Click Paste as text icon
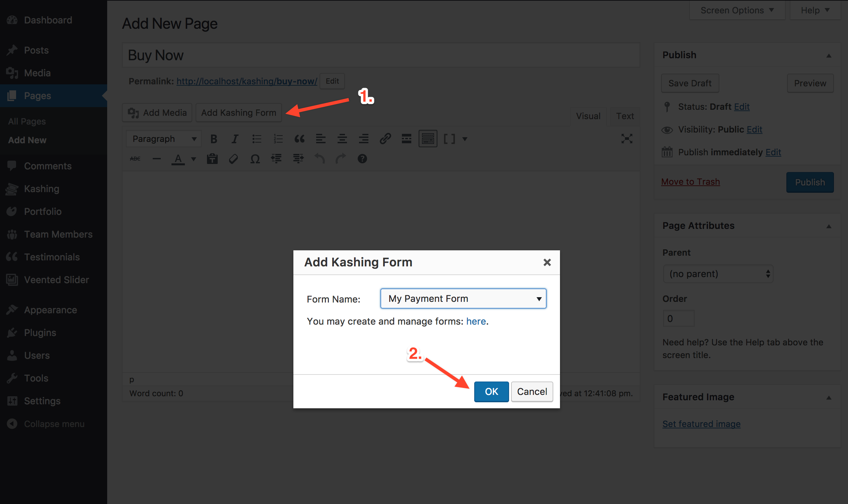 click(212, 159)
